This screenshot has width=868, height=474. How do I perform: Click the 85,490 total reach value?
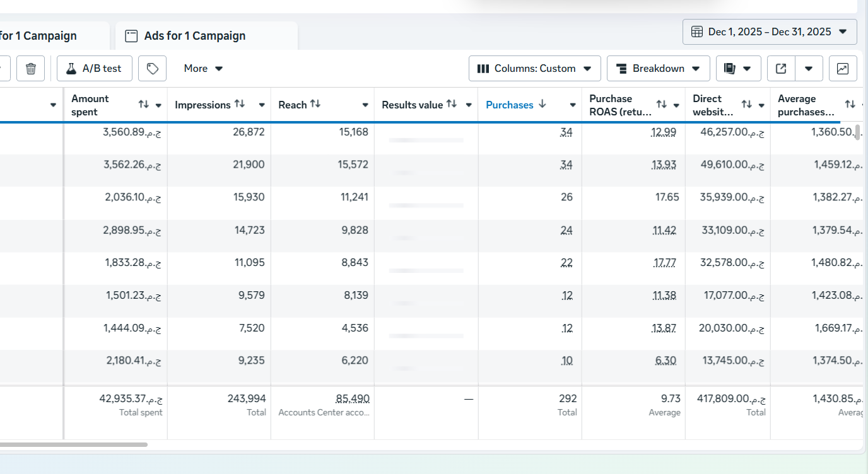[353, 399]
